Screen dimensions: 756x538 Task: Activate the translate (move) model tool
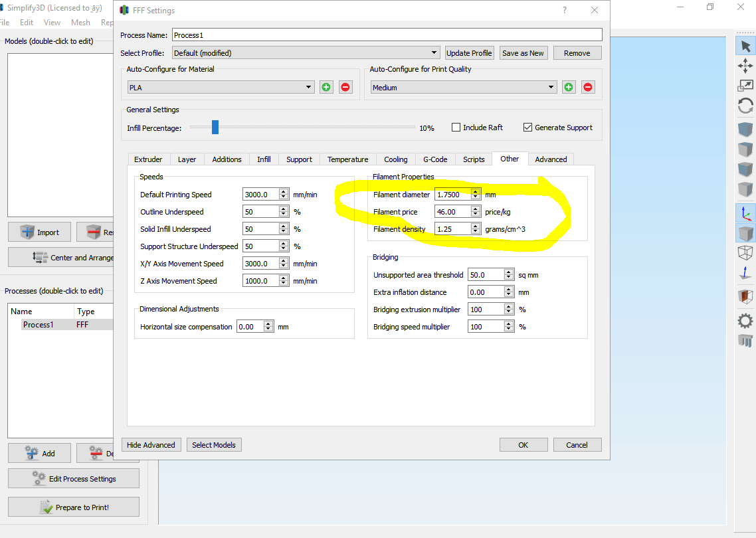click(745, 66)
